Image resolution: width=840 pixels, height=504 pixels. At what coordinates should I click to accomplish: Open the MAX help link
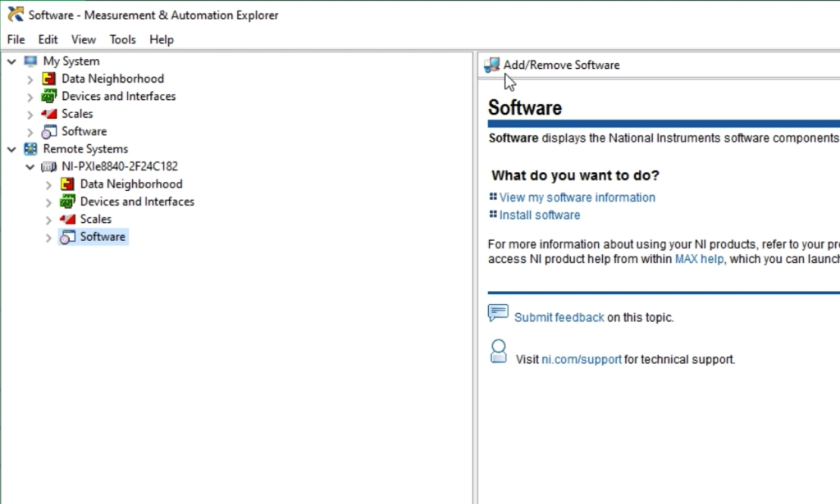[x=699, y=259]
